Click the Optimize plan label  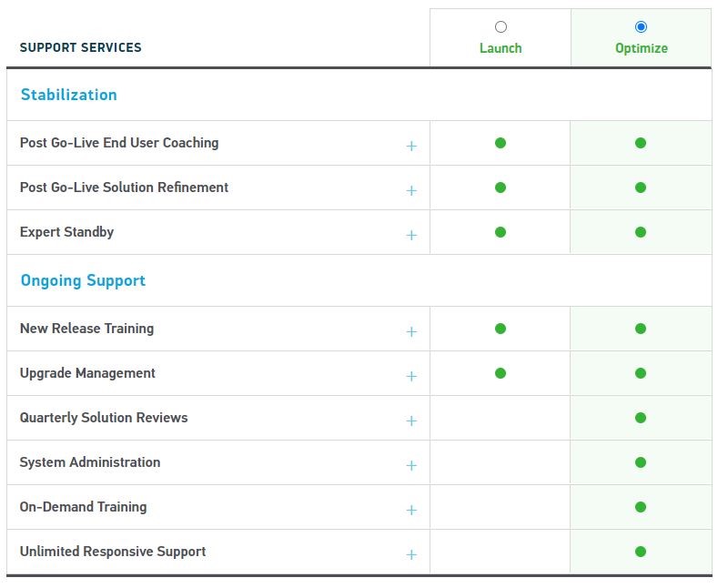pyautogui.click(x=641, y=48)
